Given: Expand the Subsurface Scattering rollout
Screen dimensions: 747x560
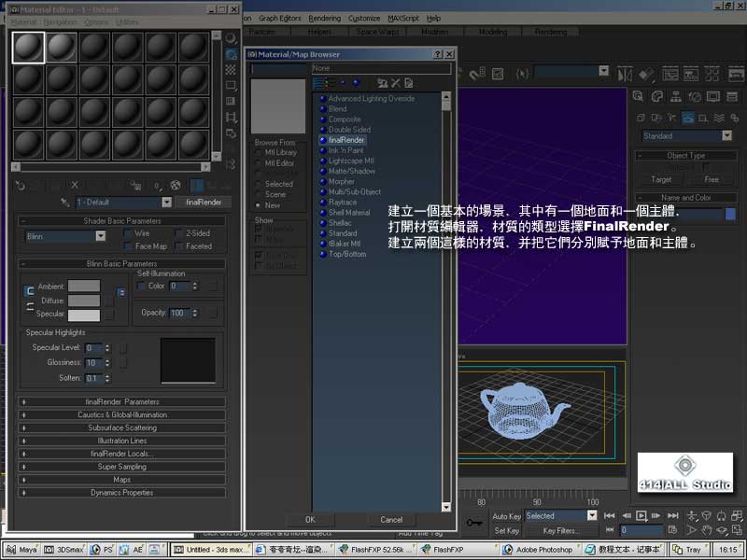Looking at the screenshot, I should point(122,427).
